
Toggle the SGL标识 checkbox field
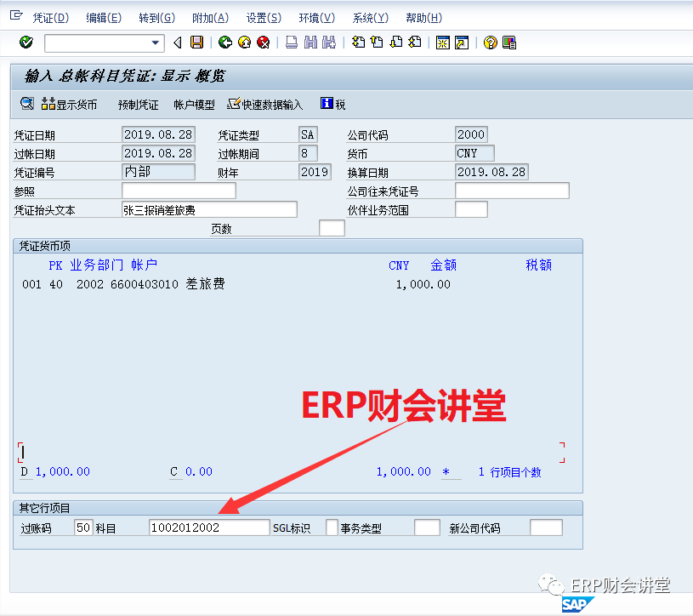[x=332, y=528]
